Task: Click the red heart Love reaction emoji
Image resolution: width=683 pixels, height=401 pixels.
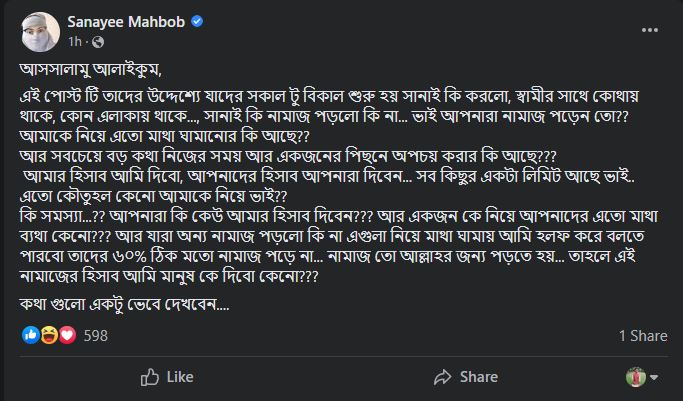Action: pyautogui.click(x=67, y=335)
